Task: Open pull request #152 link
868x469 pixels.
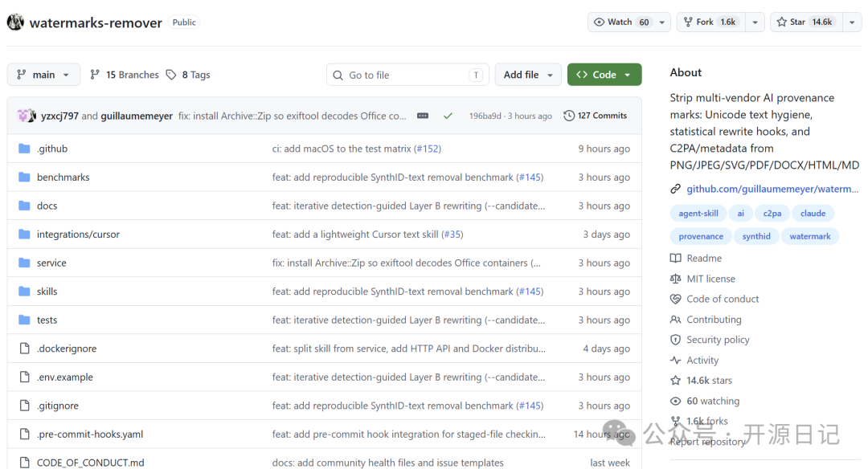Action: pyautogui.click(x=428, y=149)
